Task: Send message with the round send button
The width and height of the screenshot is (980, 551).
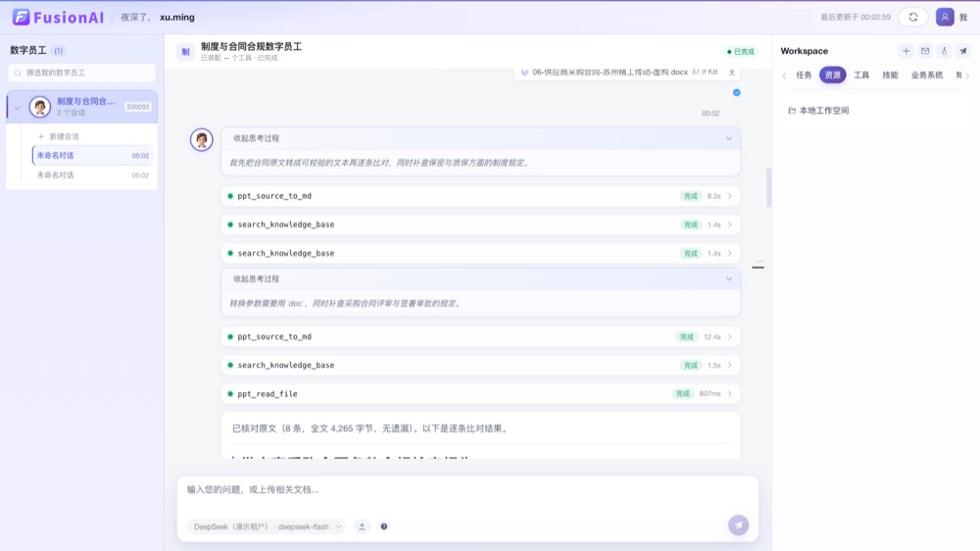Action: (738, 526)
